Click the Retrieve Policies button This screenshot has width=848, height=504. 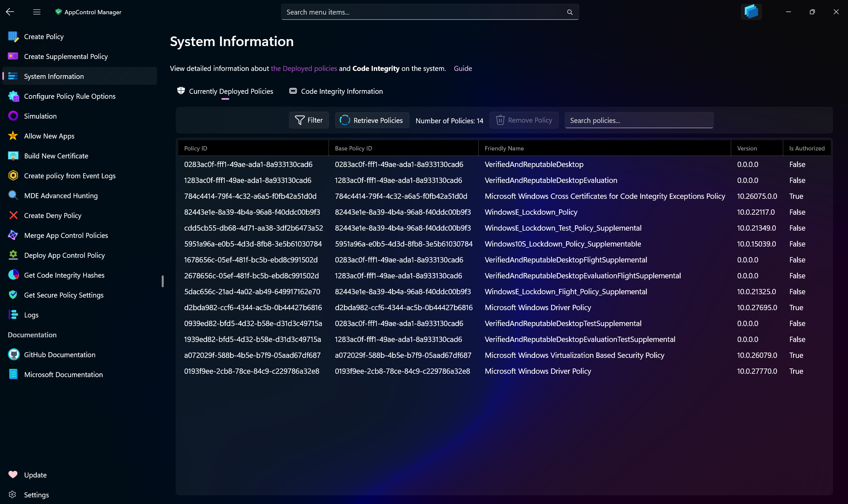click(372, 120)
